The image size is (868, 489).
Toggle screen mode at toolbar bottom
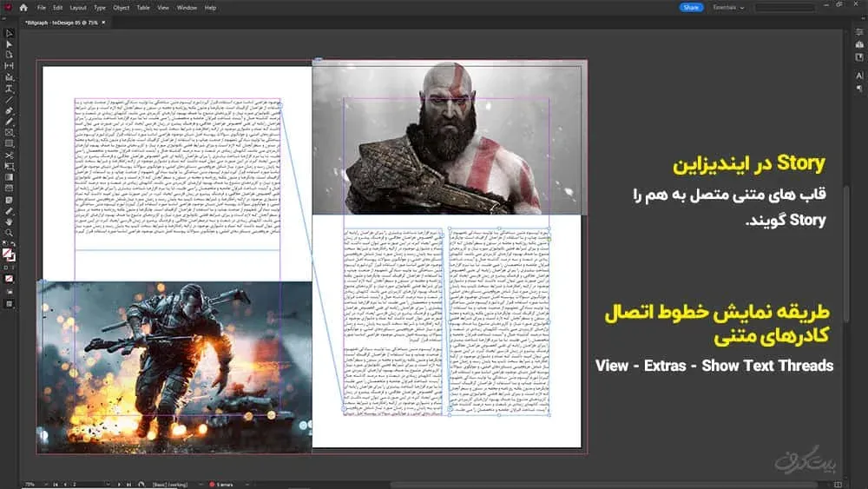pos(9,304)
